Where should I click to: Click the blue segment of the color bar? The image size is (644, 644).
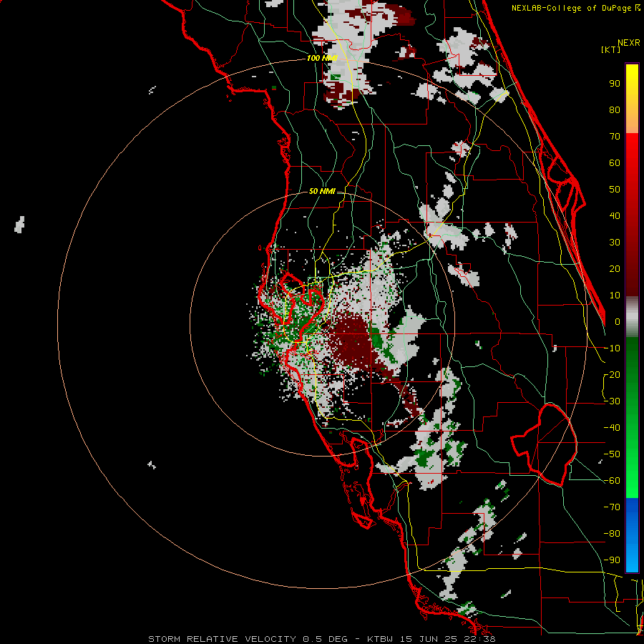[632, 534]
